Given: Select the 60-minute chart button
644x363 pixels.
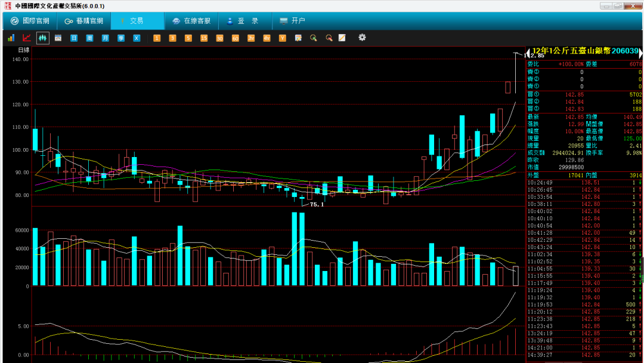Looking at the screenshot, I should pos(236,38).
